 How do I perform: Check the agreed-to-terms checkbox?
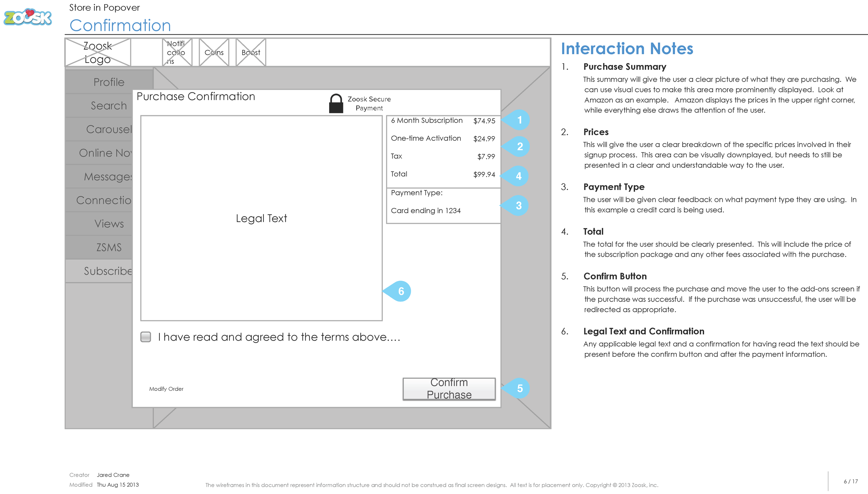click(146, 337)
